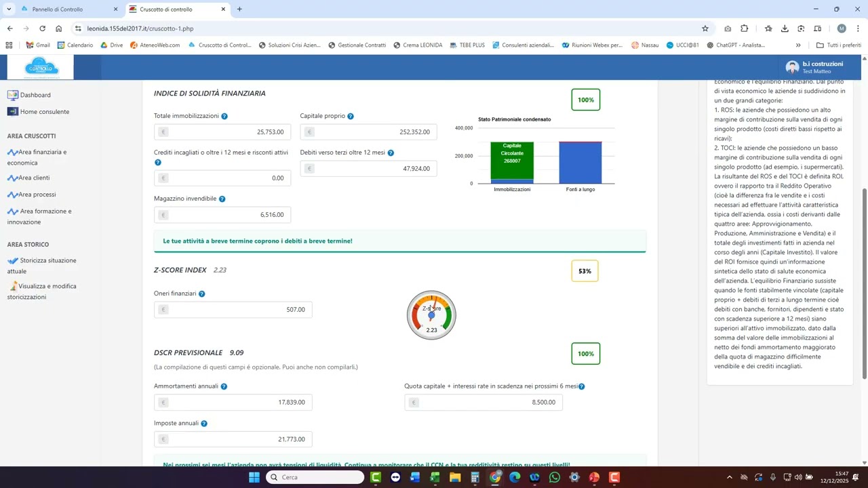This screenshot has height=488, width=868.
Task: Click help icon next to Totale immobilizzazioni
Action: 224,117
